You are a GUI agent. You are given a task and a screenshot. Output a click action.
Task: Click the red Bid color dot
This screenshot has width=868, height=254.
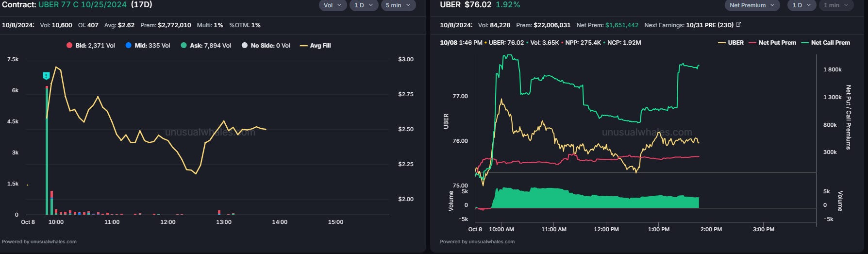[69, 46]
